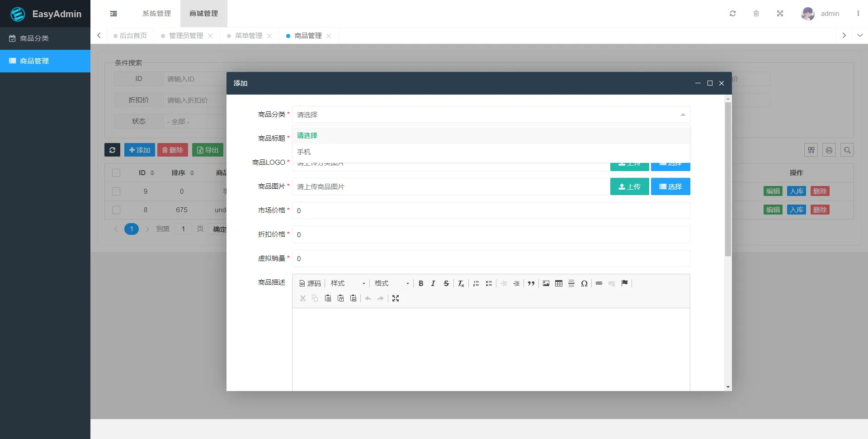Check the row checkbox for ID 9
Image resolution: width=868 pixels, height=439 pixels.
click(116, 191)
